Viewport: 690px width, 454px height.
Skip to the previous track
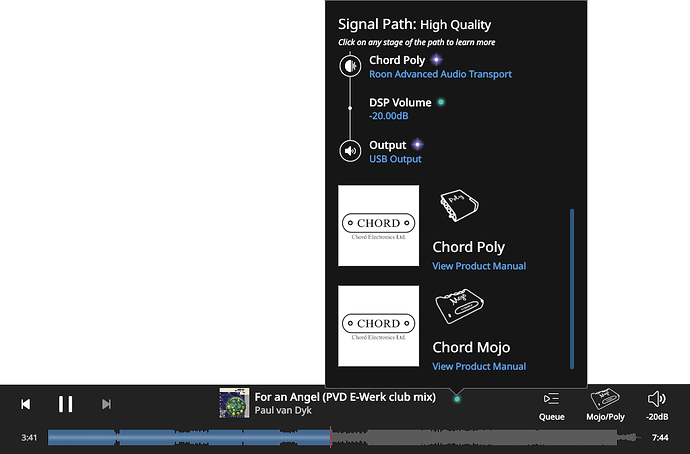coord(26,404)
